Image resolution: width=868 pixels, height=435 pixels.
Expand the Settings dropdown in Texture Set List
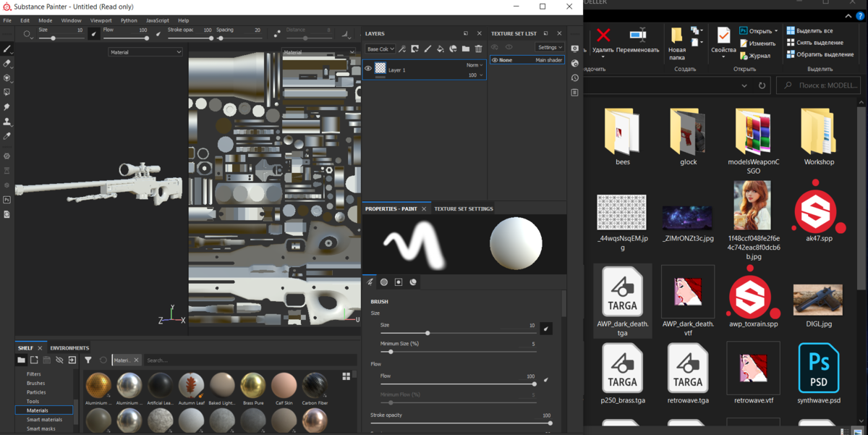tap(550, 48)
